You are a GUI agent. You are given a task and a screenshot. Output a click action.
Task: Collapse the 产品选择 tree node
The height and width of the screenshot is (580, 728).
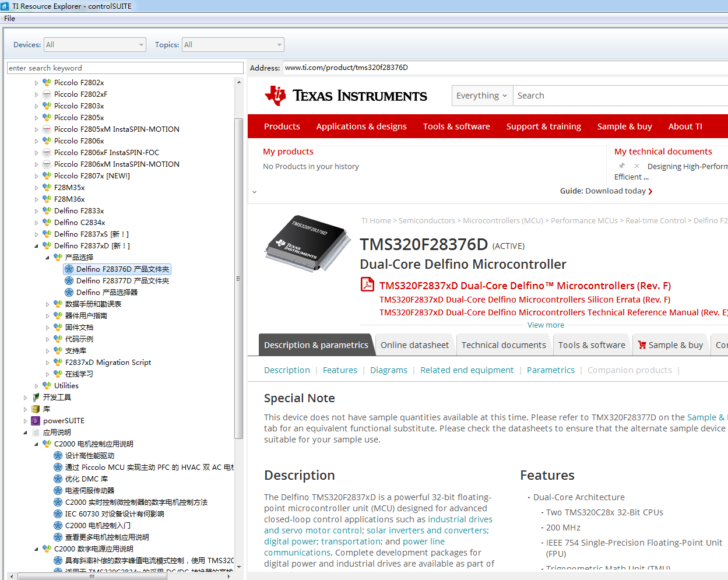tap(47, 258)
